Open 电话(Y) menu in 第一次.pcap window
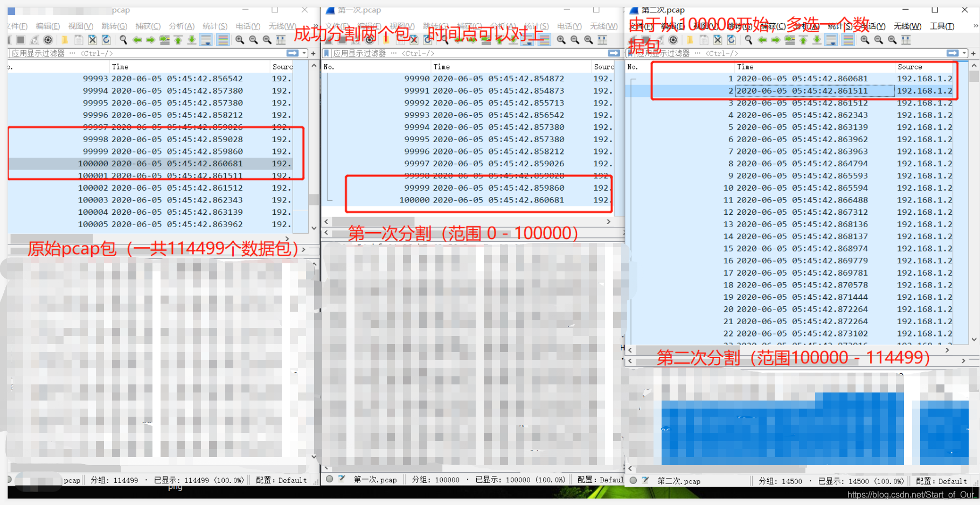 click(x=569, y=26)
